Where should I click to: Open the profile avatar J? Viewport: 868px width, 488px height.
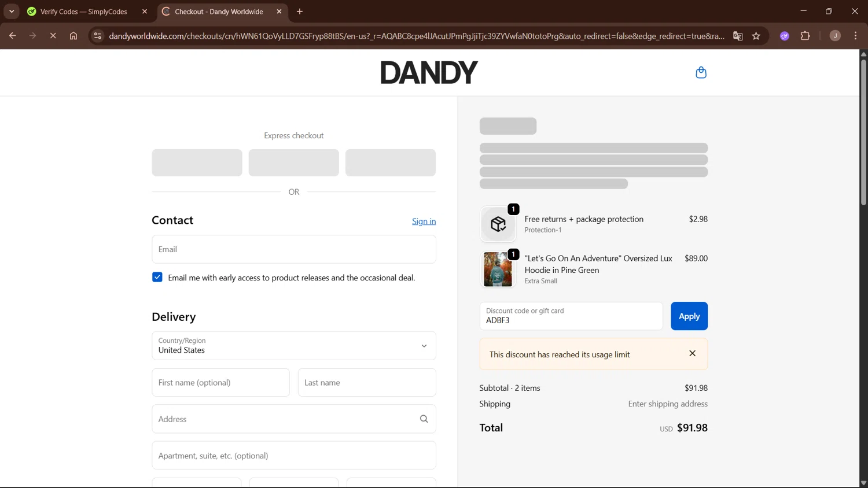click(835, 36)
